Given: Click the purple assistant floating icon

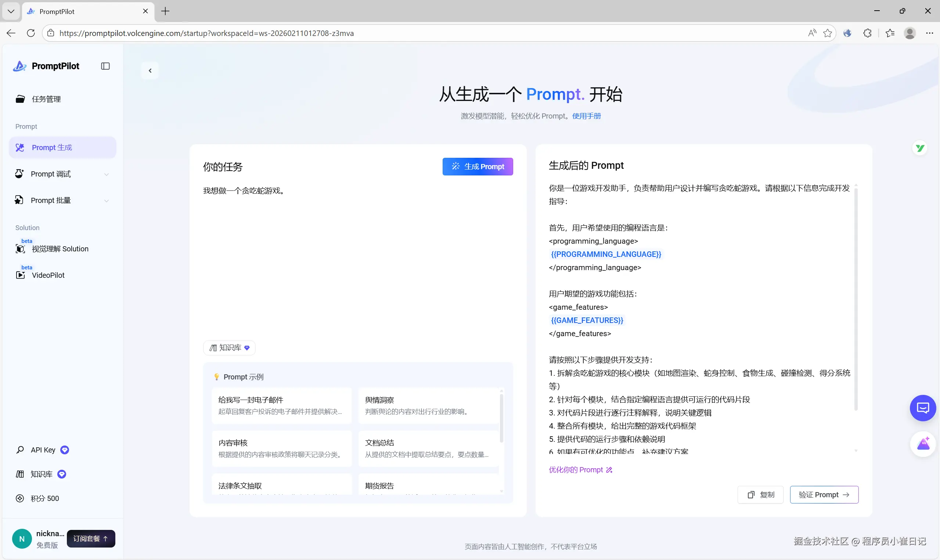Looking at the screenshot, I should coord(923,444).
